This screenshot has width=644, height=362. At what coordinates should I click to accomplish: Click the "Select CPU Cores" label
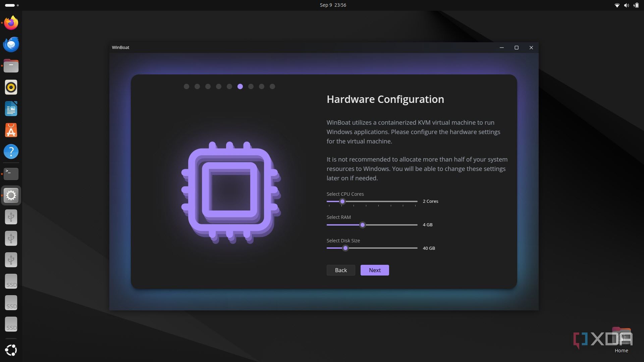345,194
